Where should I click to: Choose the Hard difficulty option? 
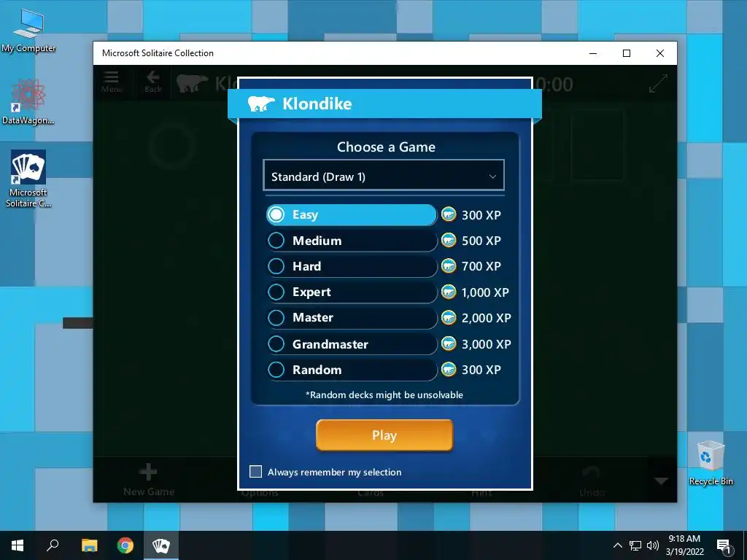[x=352, y=266]
